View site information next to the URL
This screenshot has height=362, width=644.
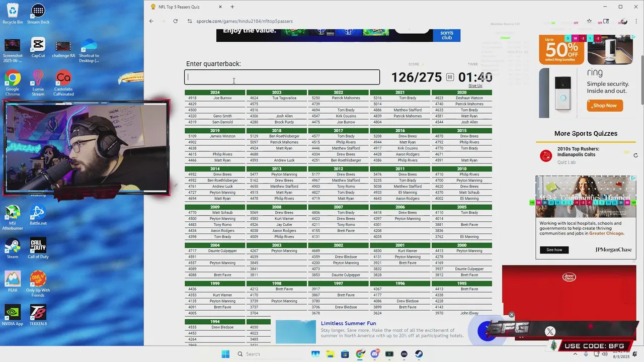[x=190, y=21]
